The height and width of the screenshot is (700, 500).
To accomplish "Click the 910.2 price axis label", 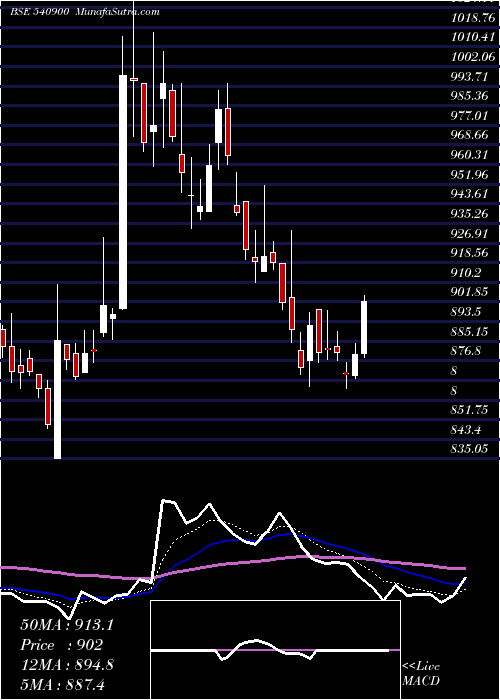I will point(466,273).
